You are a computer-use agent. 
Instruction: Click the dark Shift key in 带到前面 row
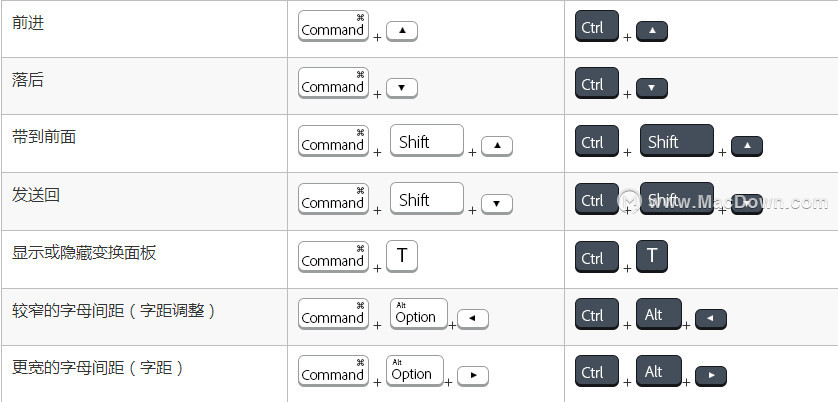click(677, 141)
